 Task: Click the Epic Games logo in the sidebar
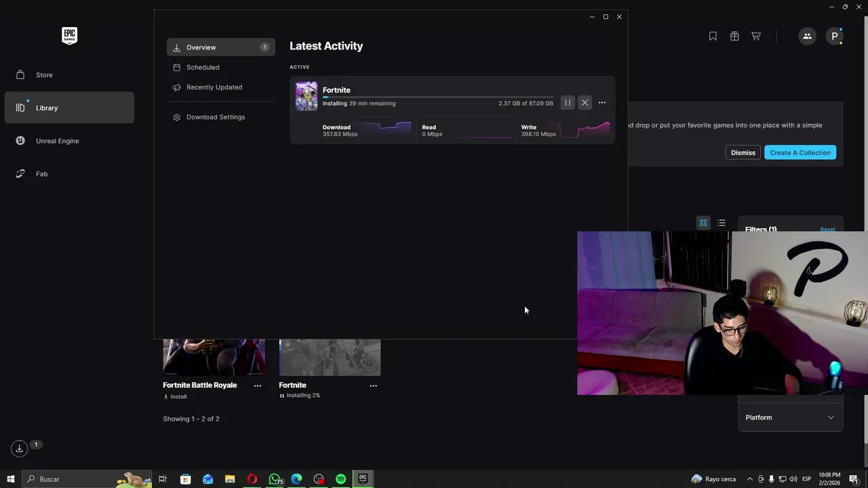pos(69,36)
